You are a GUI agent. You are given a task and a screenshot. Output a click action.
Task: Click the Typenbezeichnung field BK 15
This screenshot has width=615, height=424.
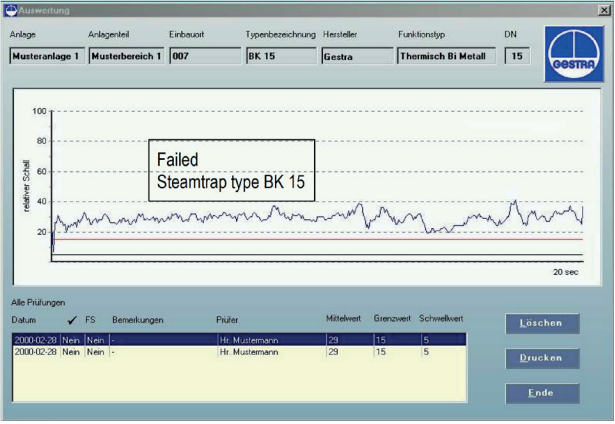(280, 57)
